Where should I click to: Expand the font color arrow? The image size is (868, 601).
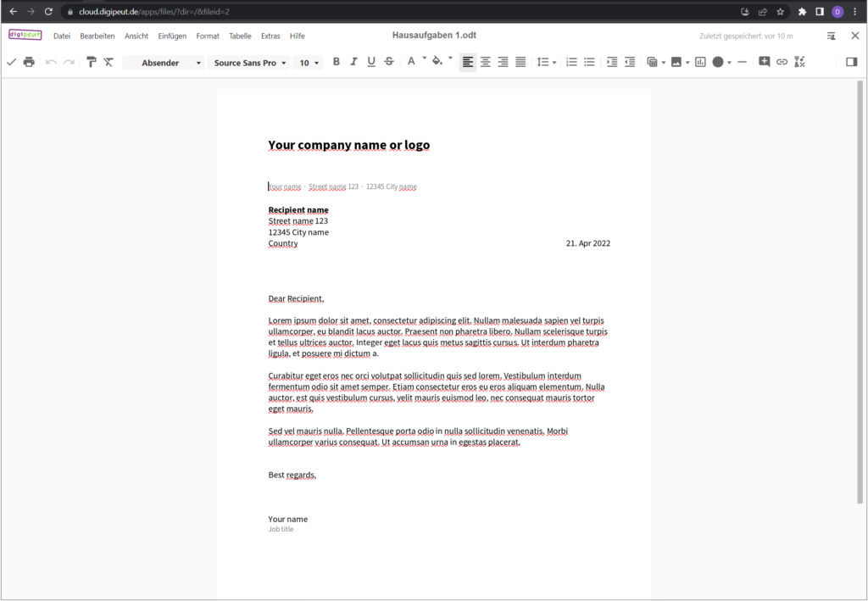(x=425, y=58)
